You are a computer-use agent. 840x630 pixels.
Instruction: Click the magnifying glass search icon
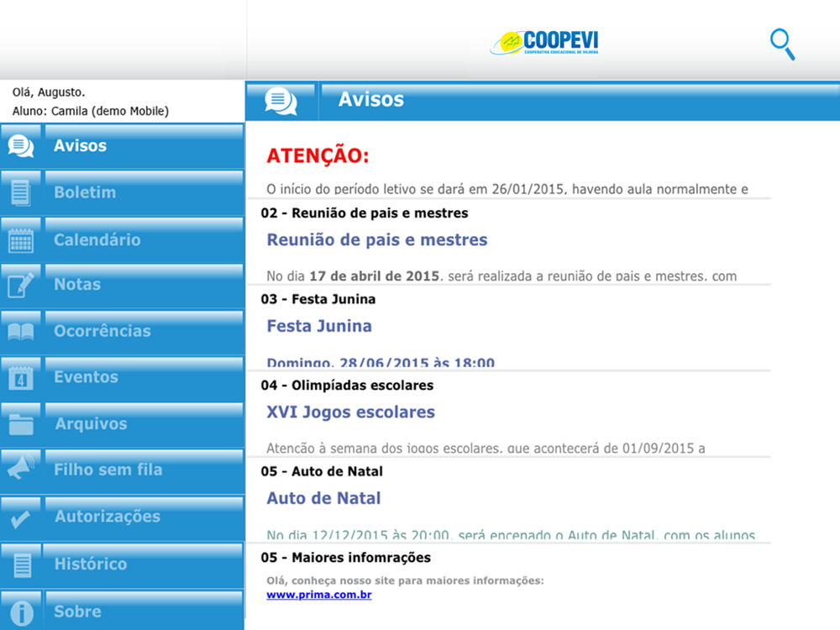[x=782, y=45]
